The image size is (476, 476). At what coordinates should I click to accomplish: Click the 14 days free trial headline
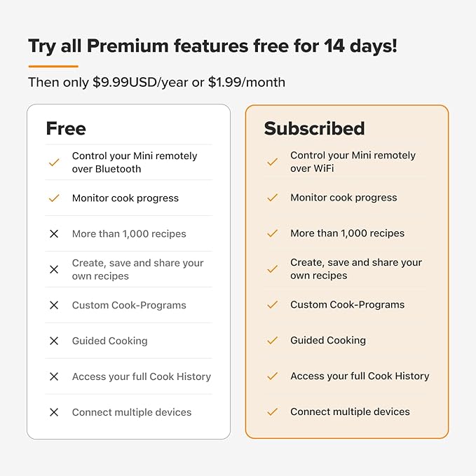[212, 46]
